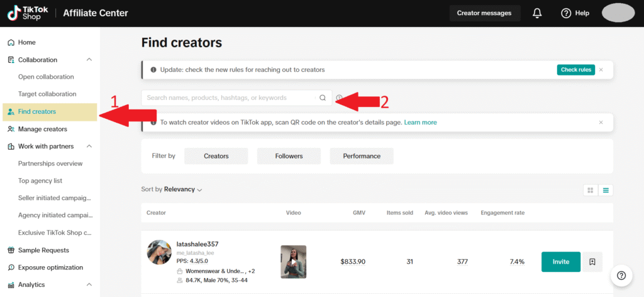
Task: Open the Creators filter
Action: (x=216, y=156)
